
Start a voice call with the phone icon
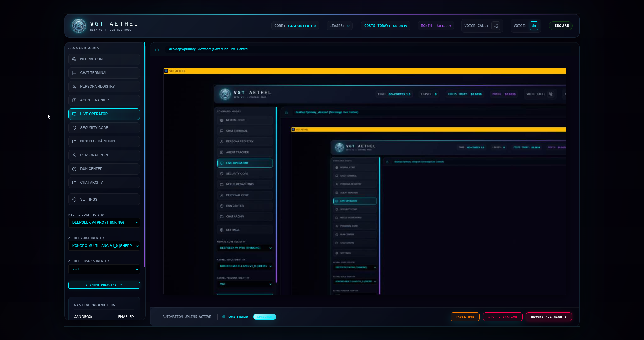(x=496, y=26)
